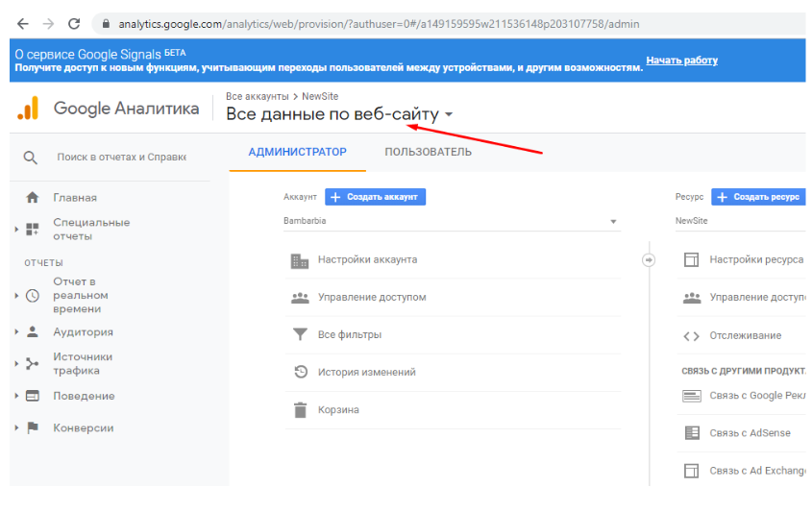Click the history icon for История изменений
Image resolution: width=812 pixels, height=512 pixels.
301,372
